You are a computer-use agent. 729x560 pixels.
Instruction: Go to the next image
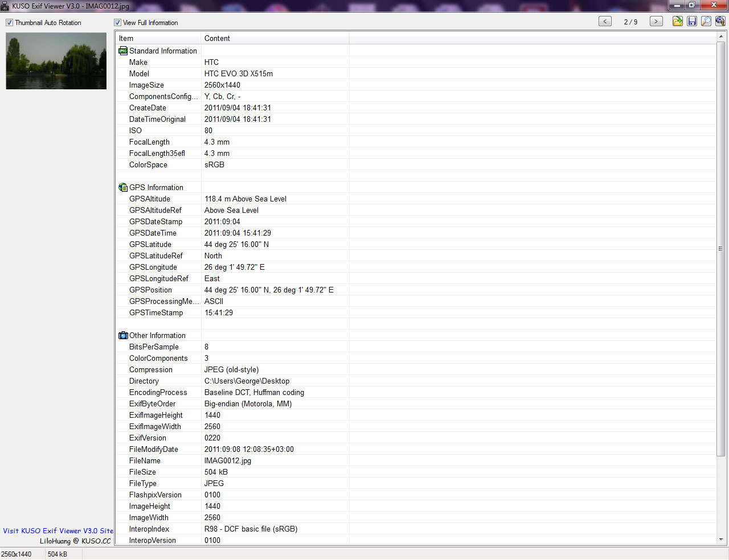pyautogui.click(x=656, y=21)
